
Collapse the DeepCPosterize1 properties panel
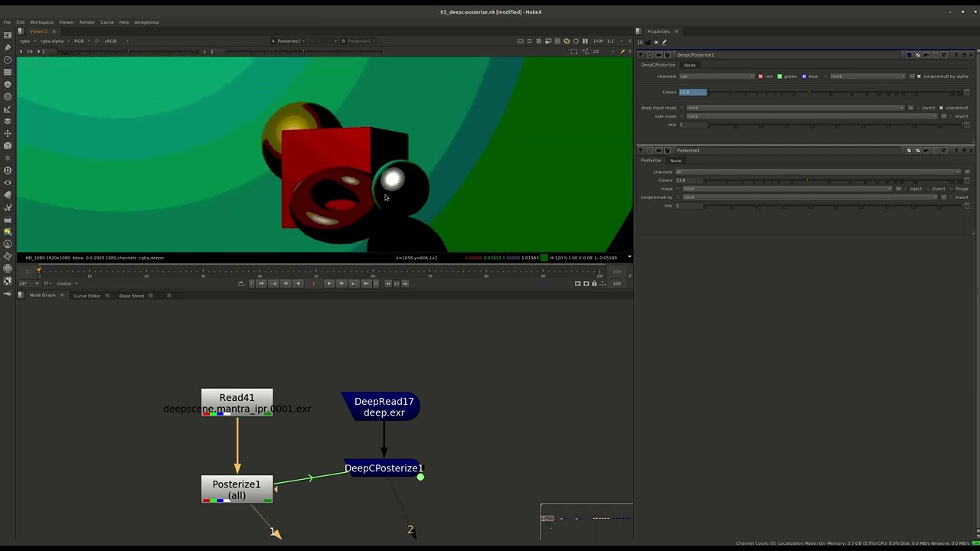pos(641,55)
